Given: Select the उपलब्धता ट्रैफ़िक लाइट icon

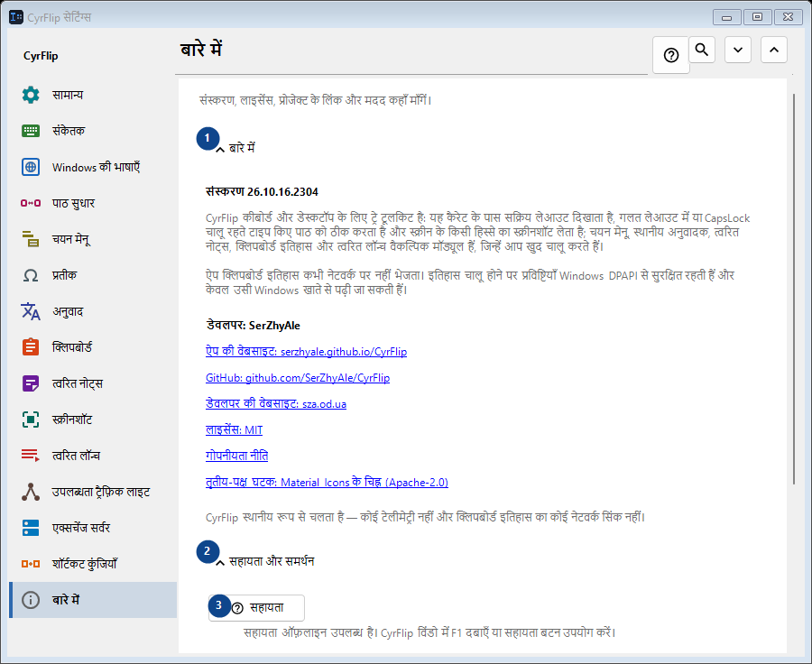Looking at the screenshot, I should click(31, 492).
